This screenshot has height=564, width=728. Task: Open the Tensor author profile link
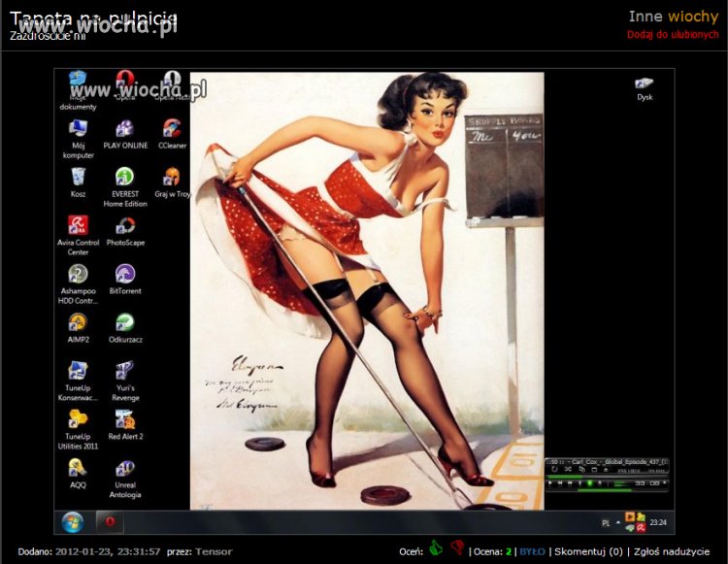(x=214, y=551)
